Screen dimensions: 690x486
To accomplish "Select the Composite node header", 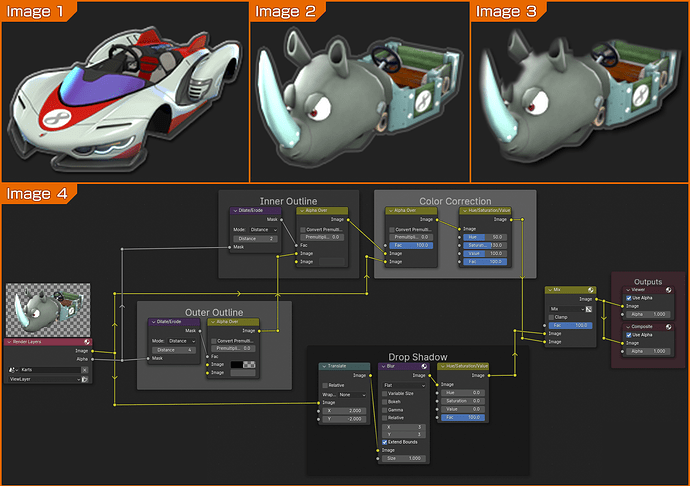I will pos(648,327).
